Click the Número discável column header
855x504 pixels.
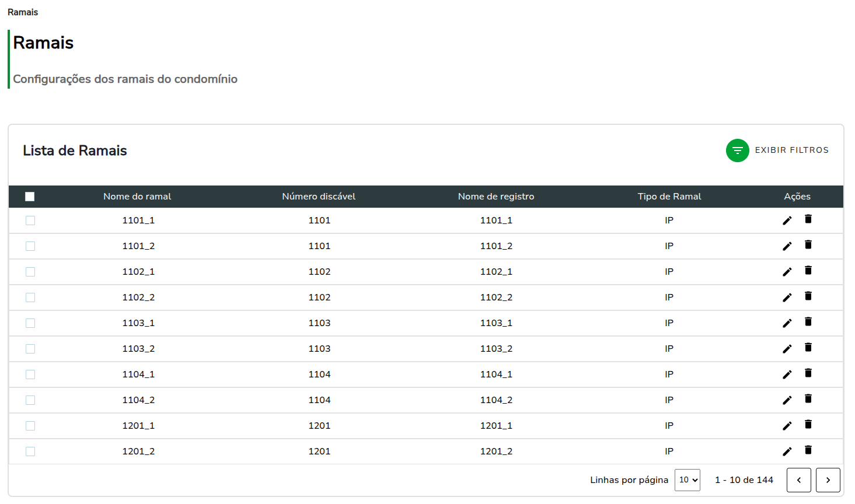[x=319, y=197]
